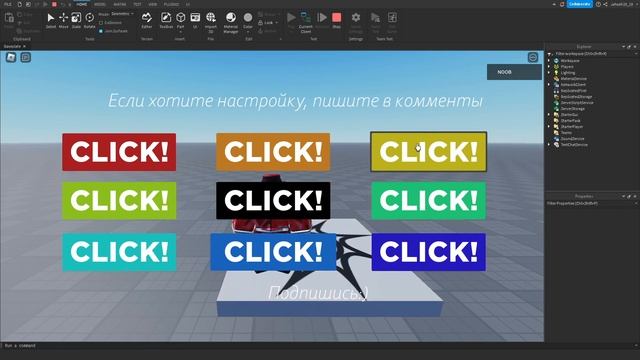This screenshot has width=640, height=360.
Task: Select SoundService in Explorer
Action: (572, 139)
